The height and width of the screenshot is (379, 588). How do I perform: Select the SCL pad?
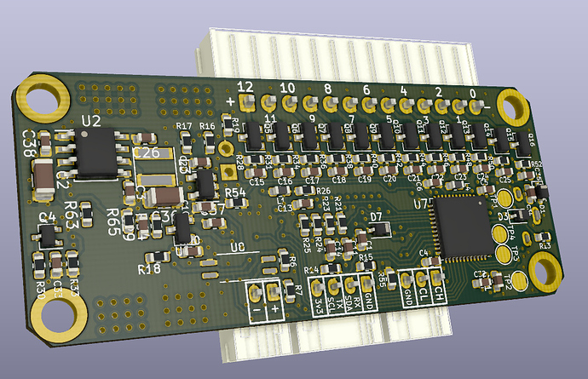[333, 284]
